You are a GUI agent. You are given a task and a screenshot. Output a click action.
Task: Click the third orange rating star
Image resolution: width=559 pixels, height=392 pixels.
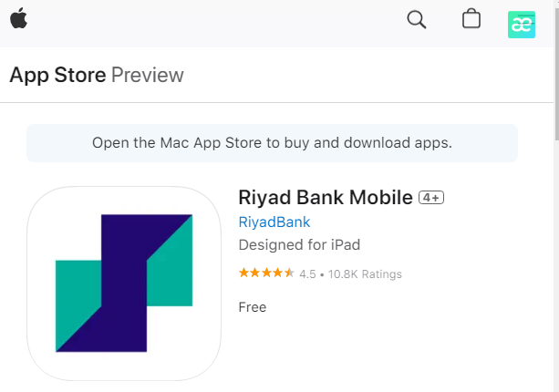266,273
